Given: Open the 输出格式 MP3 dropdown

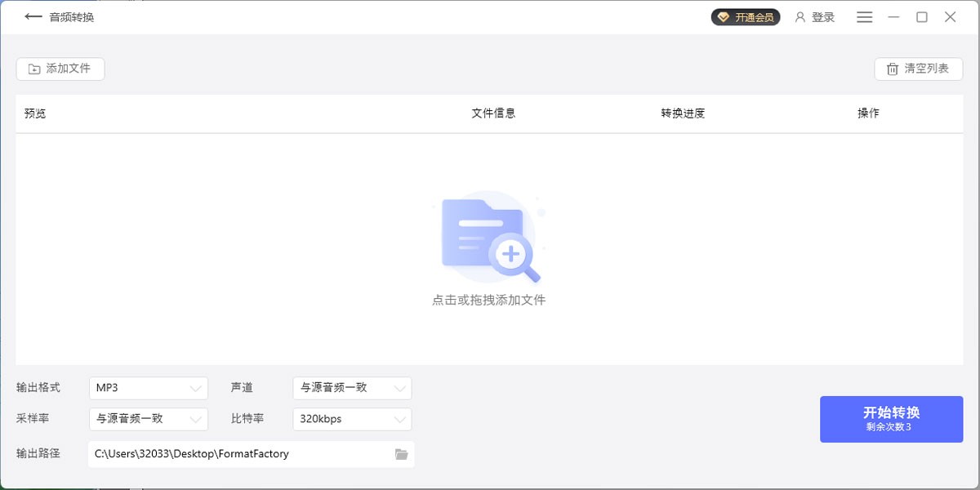Looking at the screenshot, I should [149, 388].
